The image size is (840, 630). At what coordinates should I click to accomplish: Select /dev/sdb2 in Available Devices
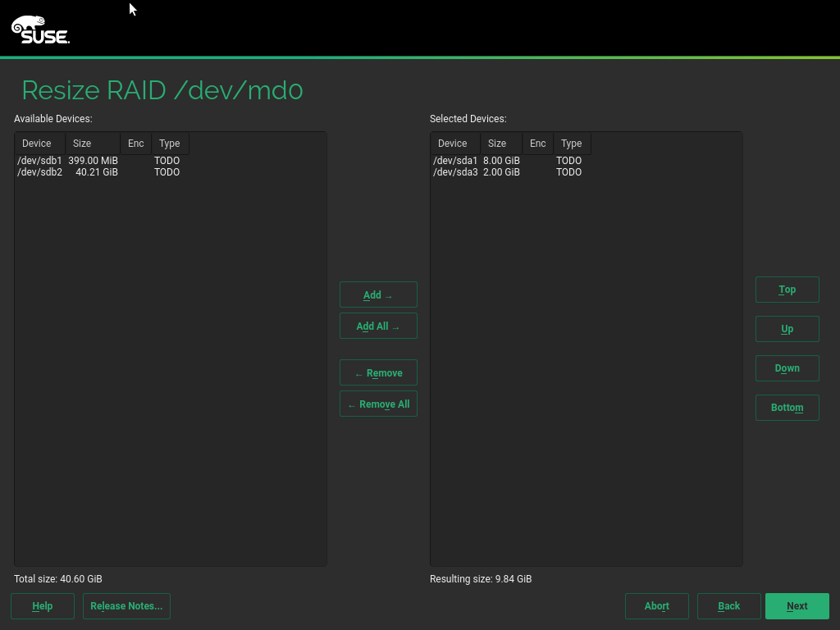pos(39,172)
